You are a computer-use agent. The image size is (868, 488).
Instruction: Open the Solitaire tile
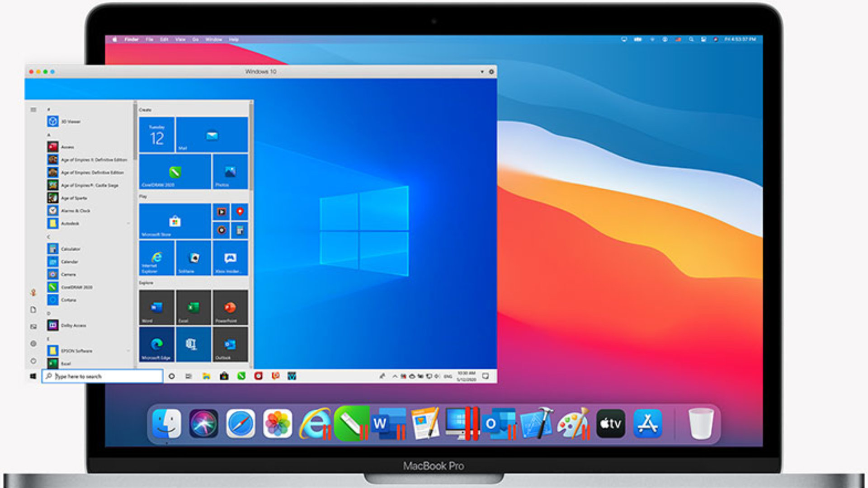tap(193, 258)
